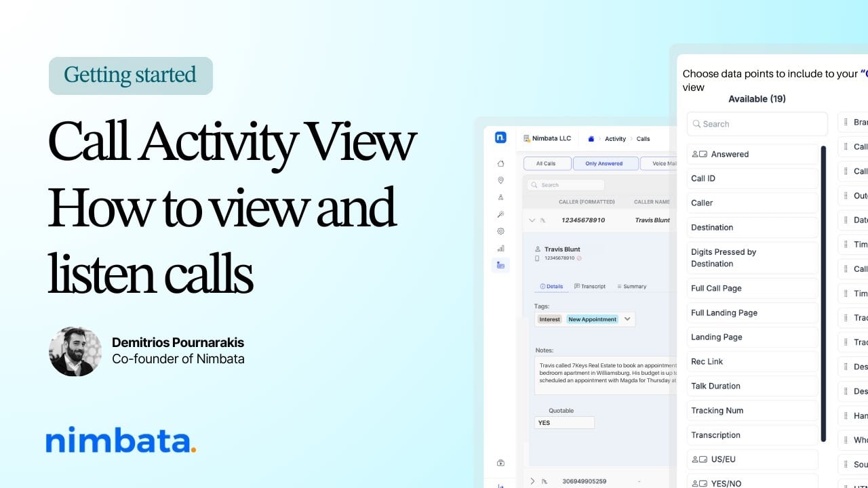Image resolution: width=868 pixels, height=488 pixels.
Task: Click the nimbata logo at bottom left
Action: pyautogui.click(x=121, y=440)
